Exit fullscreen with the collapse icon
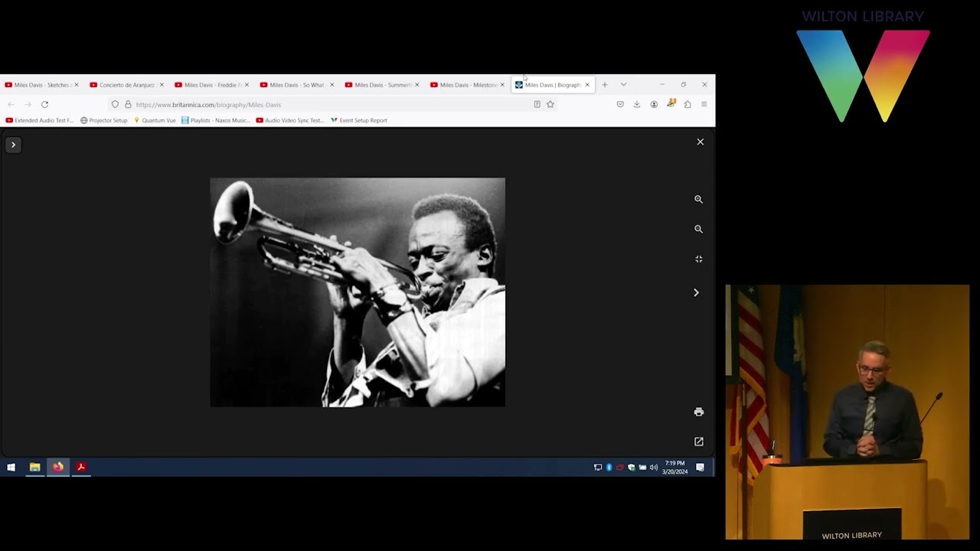Screen dimensions: 980x551 click(698, 259)
